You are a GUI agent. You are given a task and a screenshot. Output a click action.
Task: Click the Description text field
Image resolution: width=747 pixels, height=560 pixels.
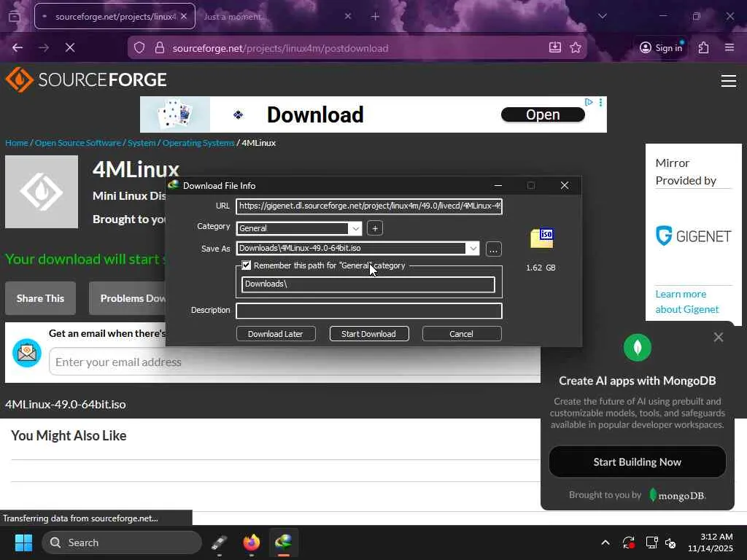(368, 311)
